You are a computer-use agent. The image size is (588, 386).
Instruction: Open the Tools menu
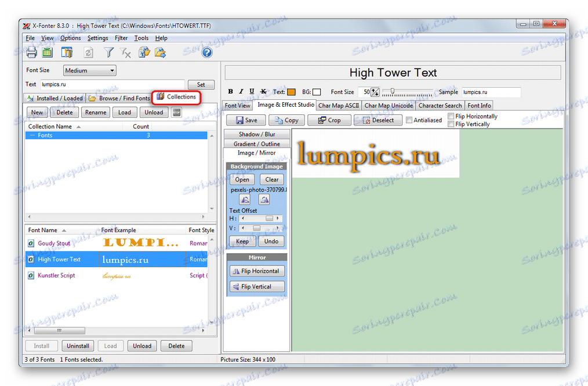pyautogui.click(x=141, y=38)
